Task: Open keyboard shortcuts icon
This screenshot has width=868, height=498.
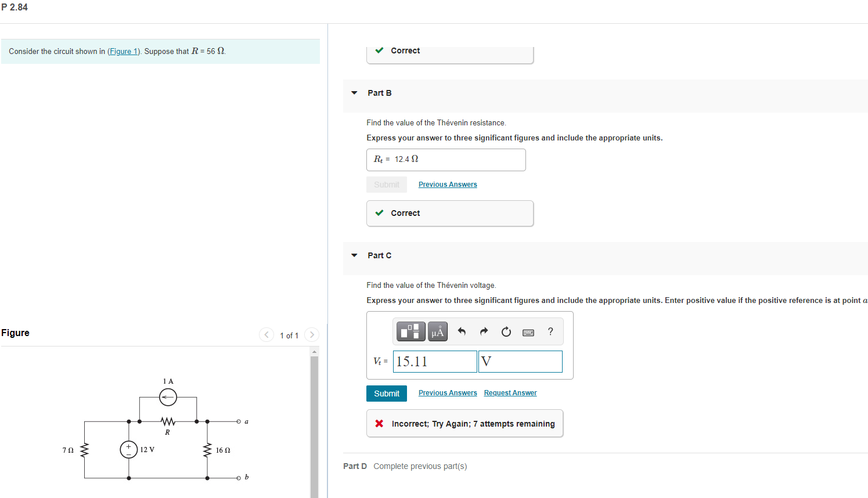Action: pos(528,332)
